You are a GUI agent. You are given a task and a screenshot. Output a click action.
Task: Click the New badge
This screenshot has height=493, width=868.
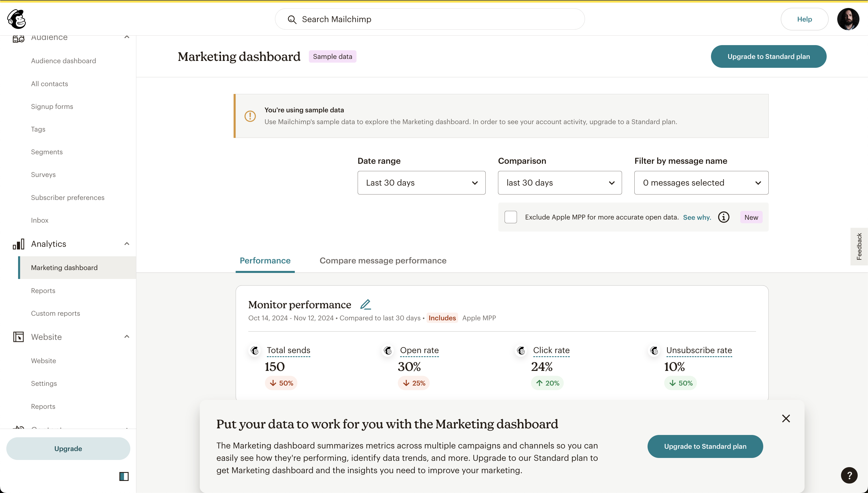751,217
